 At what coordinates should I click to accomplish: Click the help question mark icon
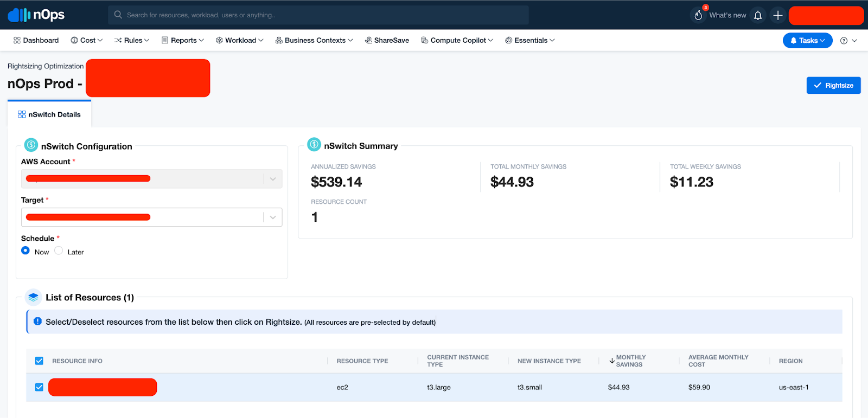pos(844,41)
